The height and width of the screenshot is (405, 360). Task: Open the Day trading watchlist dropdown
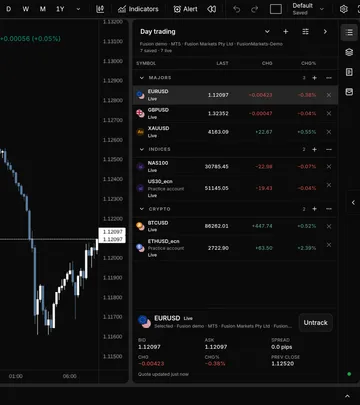tap(267, 32)
